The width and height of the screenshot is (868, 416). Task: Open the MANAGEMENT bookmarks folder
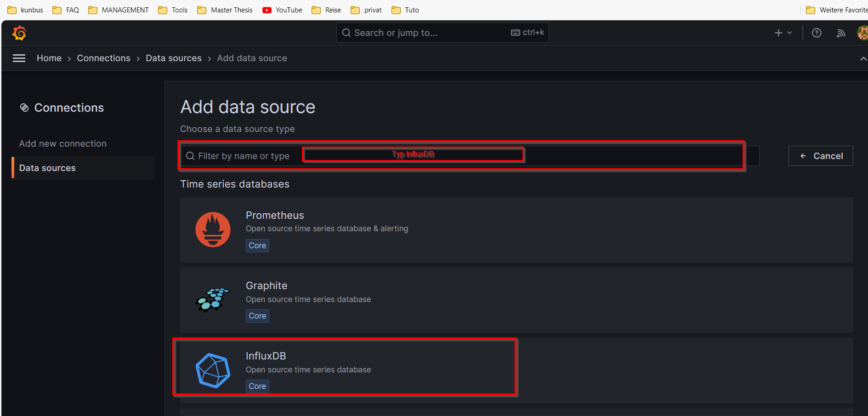(x=119, y=10)
